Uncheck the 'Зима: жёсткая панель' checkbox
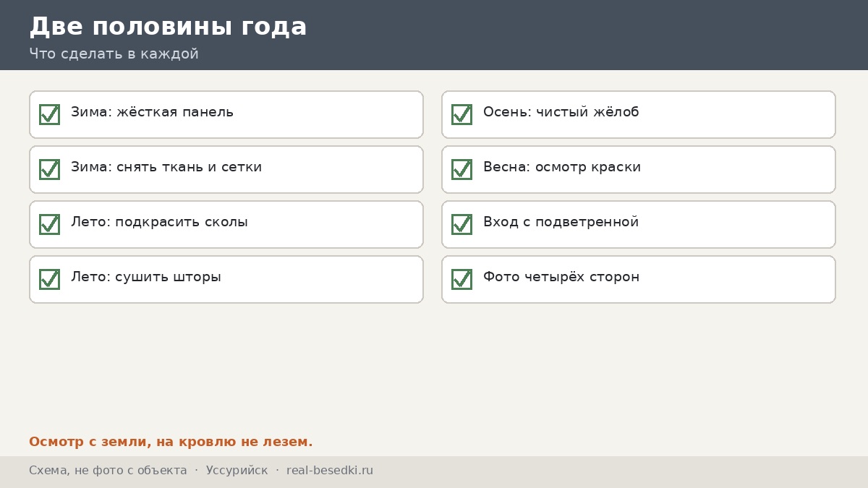 (x=49, y=114)
